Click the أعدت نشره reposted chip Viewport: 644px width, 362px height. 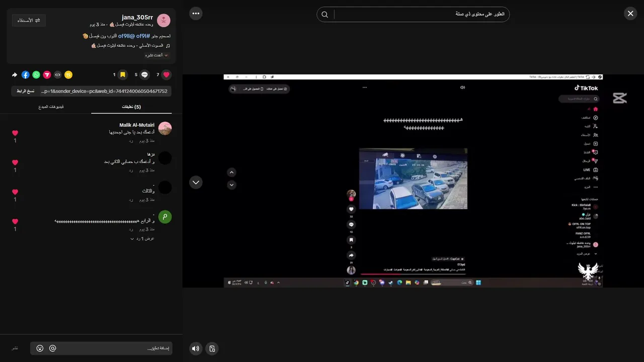157,55
